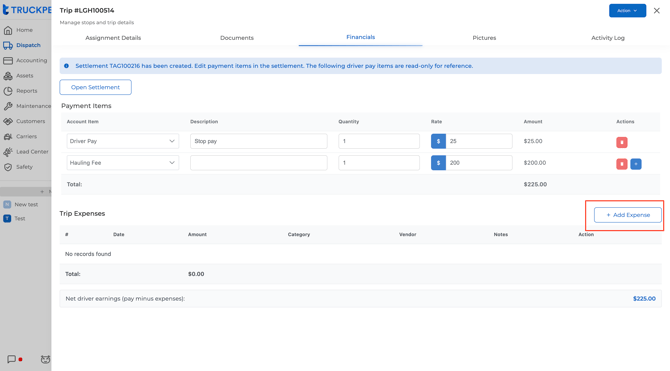Screen dimensions: 670x371
Task: Click the net driver earnings $225.00 value
Action: 644,299
